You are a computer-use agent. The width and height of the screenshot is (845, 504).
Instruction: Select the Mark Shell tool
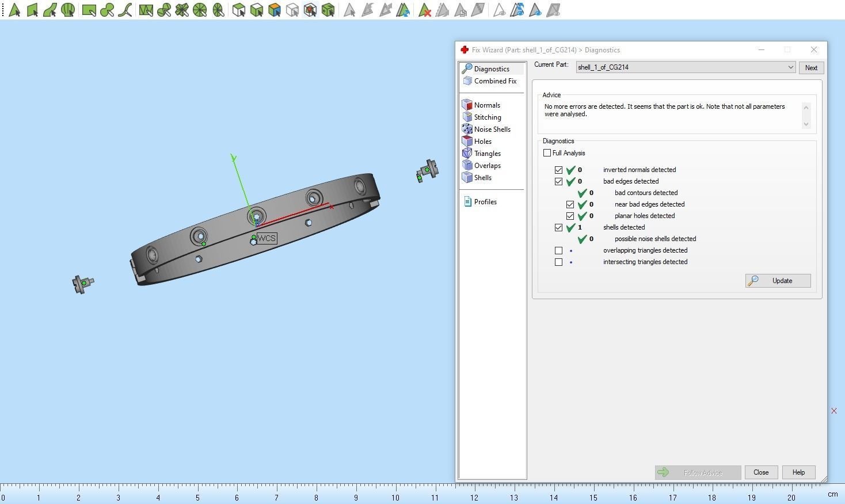(68, 10)
